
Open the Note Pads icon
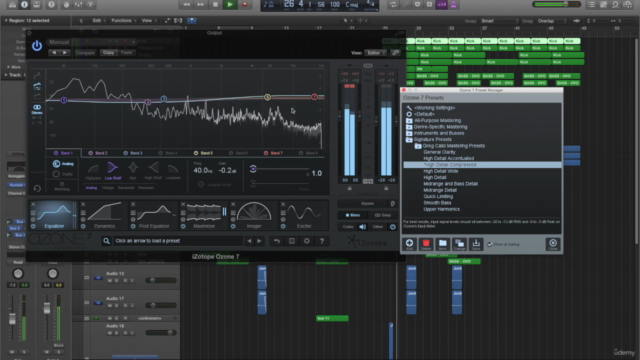click(604, 4)
